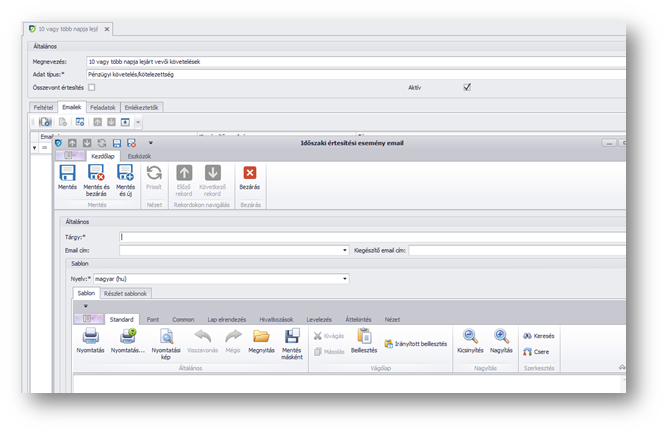The height and width of the screenshot is (435, 668).
Task: Open Nyomtatási kép print preview
Action: click(x=166, y=337)
